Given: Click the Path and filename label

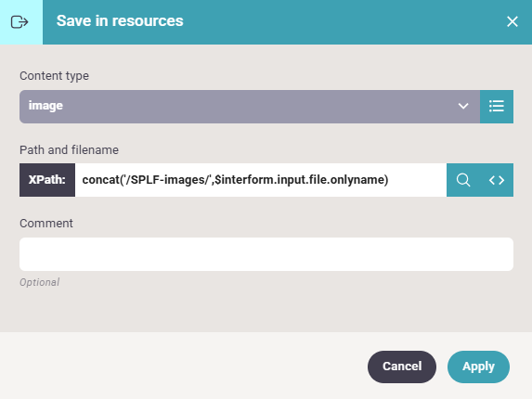Looking at the screenshot, I should (x=70, y=149).
